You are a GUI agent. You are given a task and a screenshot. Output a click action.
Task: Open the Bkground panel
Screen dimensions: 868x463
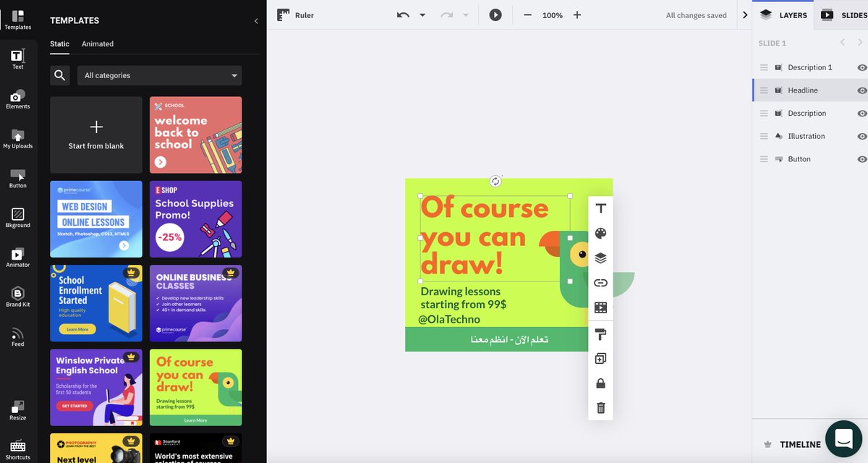pos(17,218)
